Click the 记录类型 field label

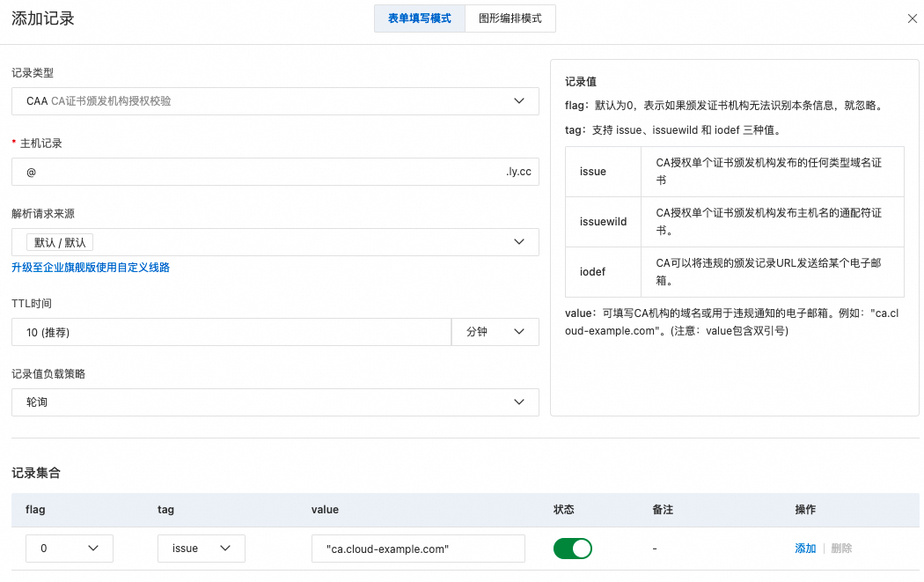tap(33, 73)
